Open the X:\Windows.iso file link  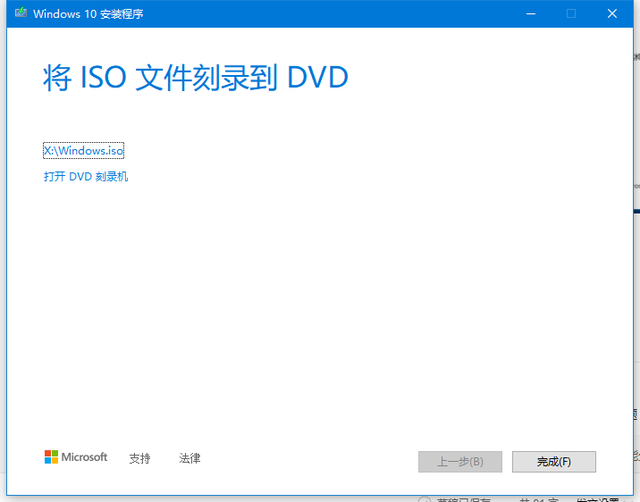click(83, 151)
